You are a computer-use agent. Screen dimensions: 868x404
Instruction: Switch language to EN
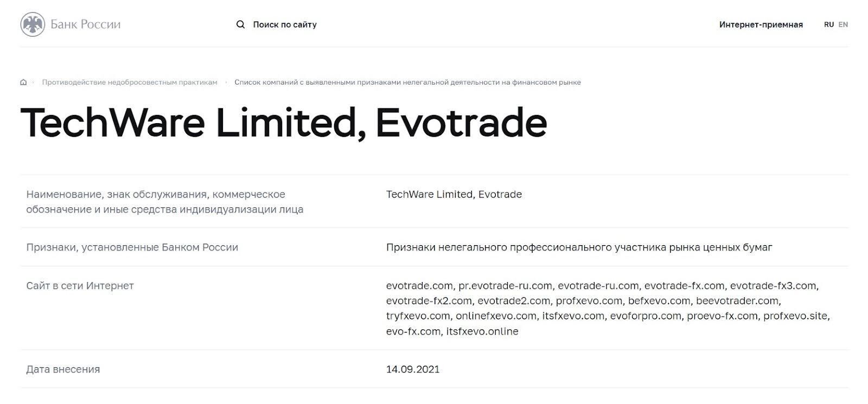(843, 24)
